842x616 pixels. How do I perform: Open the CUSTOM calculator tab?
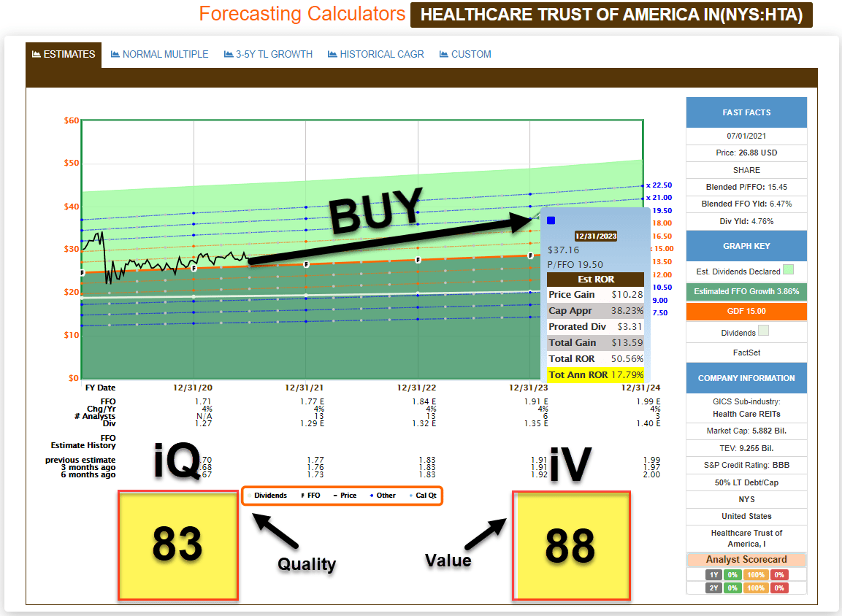pos(465,55)
